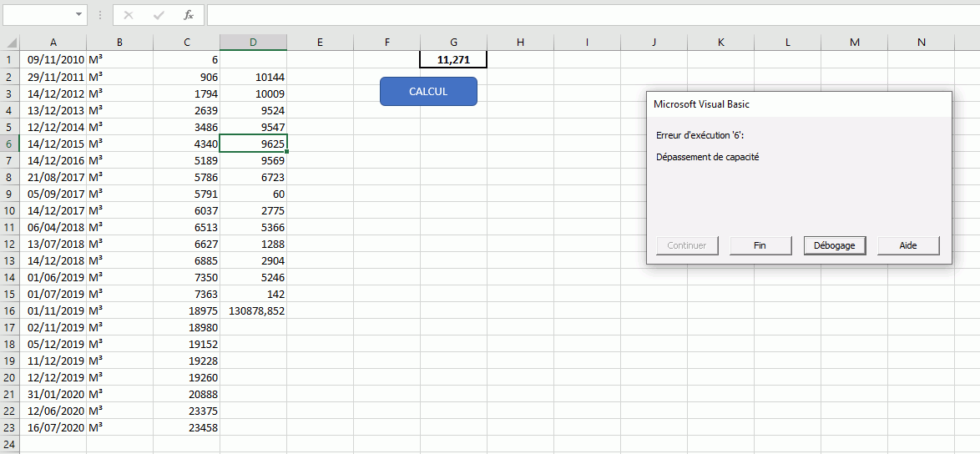Viewport: 980px width, 454px height.
Task: Select column E header
Action: (320, 43)
